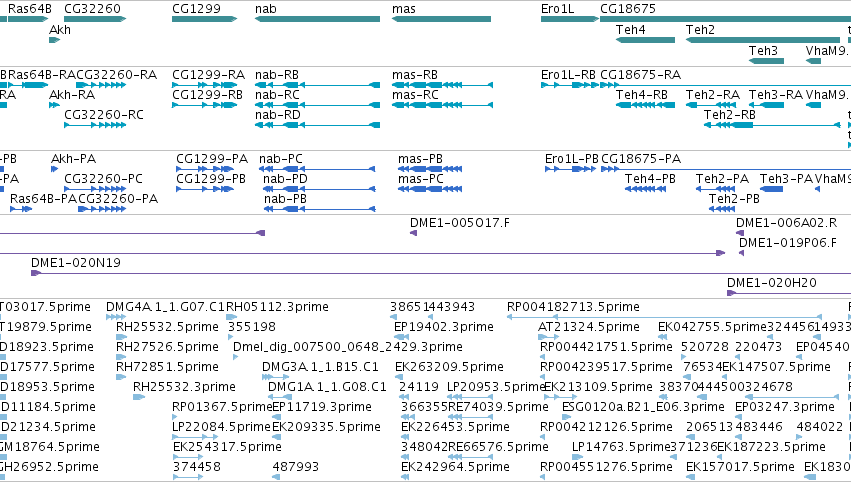Viewport: 851px width, 482px height.
Task: Click the DME1-019P06.F BAC label
Action: pyautogui.click(x=788, y=243)
